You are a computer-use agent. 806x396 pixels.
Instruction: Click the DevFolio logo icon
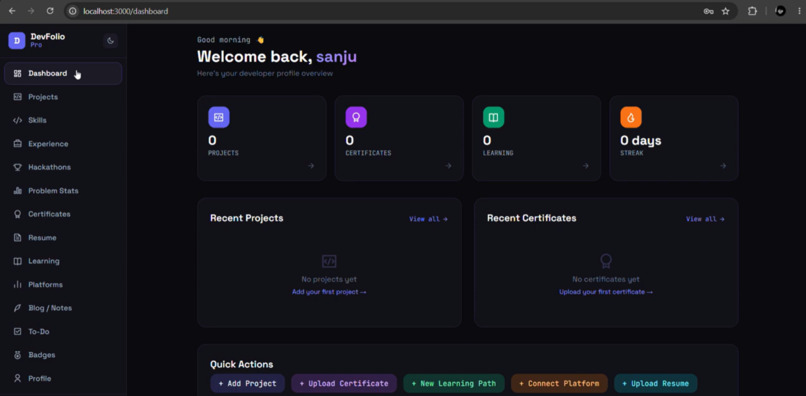coord(16,41)
